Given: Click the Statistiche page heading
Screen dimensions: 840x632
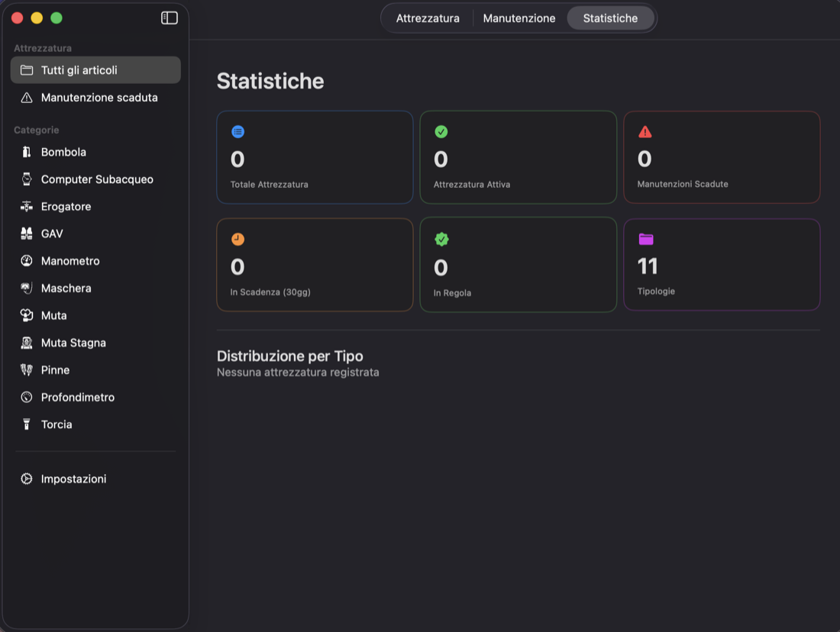Looking at the screenshot, I should 270,81.
